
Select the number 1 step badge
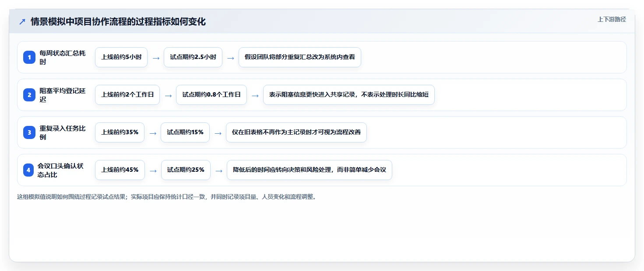29,57
